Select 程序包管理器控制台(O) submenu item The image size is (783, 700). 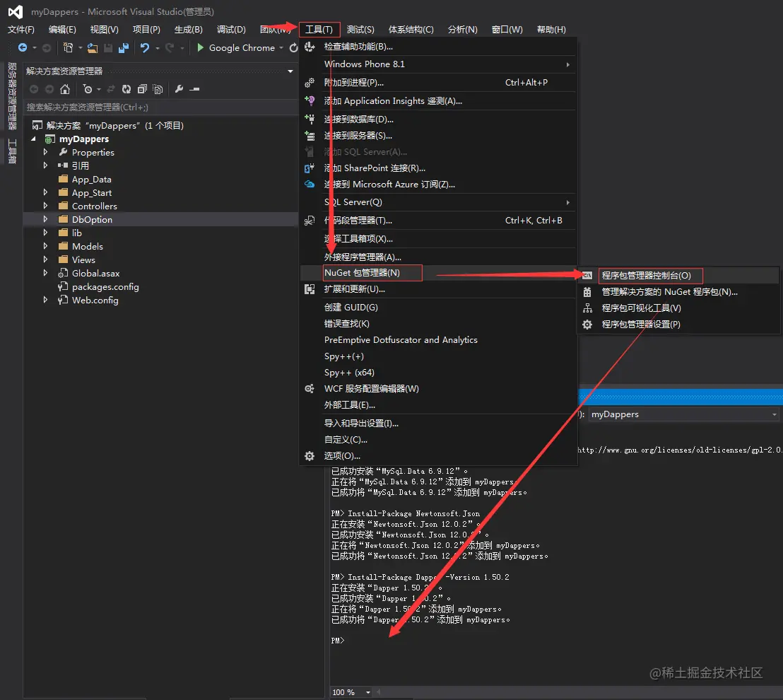[x=679, y=275]
